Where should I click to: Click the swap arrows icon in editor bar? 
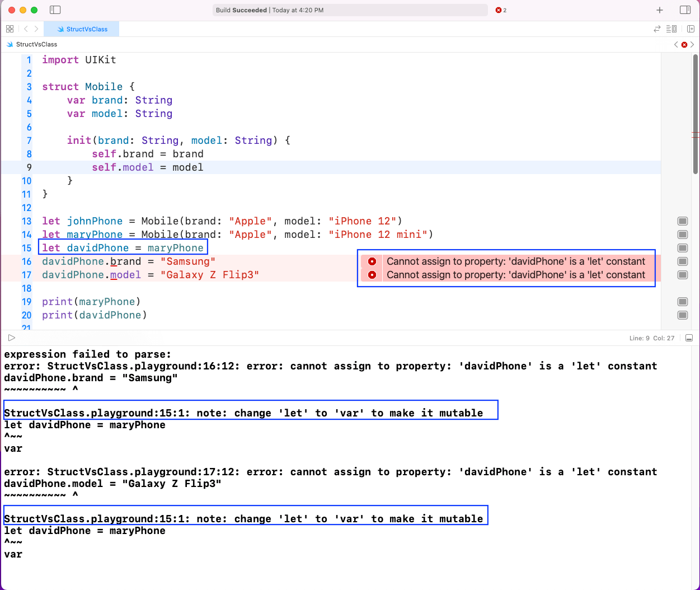click(x=657, y=29)
